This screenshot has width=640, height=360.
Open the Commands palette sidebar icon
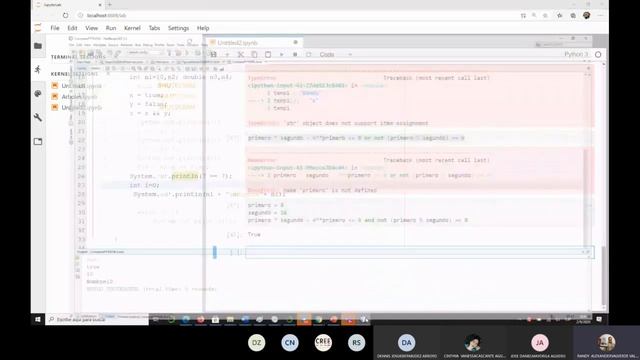click(x=38, y=93)
